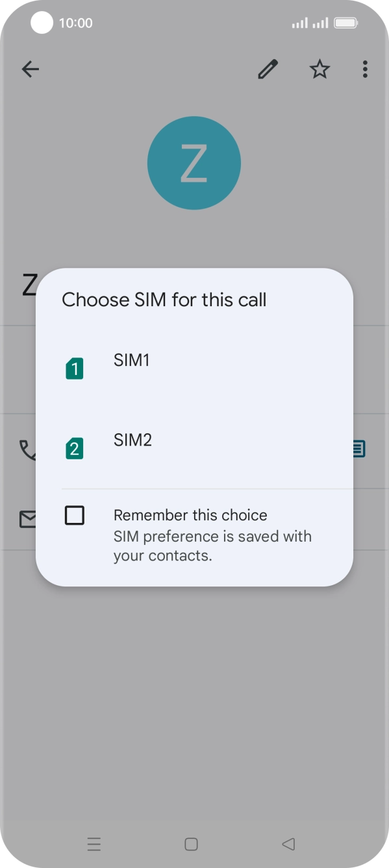The image size is (389, 868).
Task: Expand more options via the kebab menu
Action: pos(365,69)
